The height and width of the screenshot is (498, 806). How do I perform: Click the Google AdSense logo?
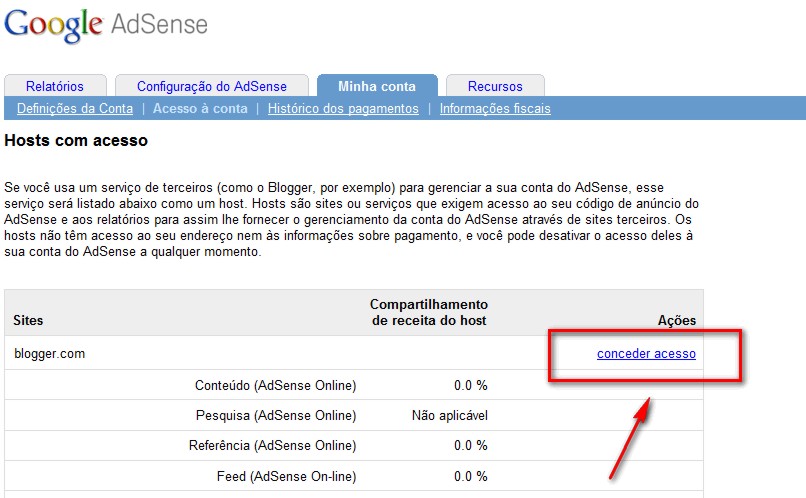pyautogui.click(x=106, y=24)
